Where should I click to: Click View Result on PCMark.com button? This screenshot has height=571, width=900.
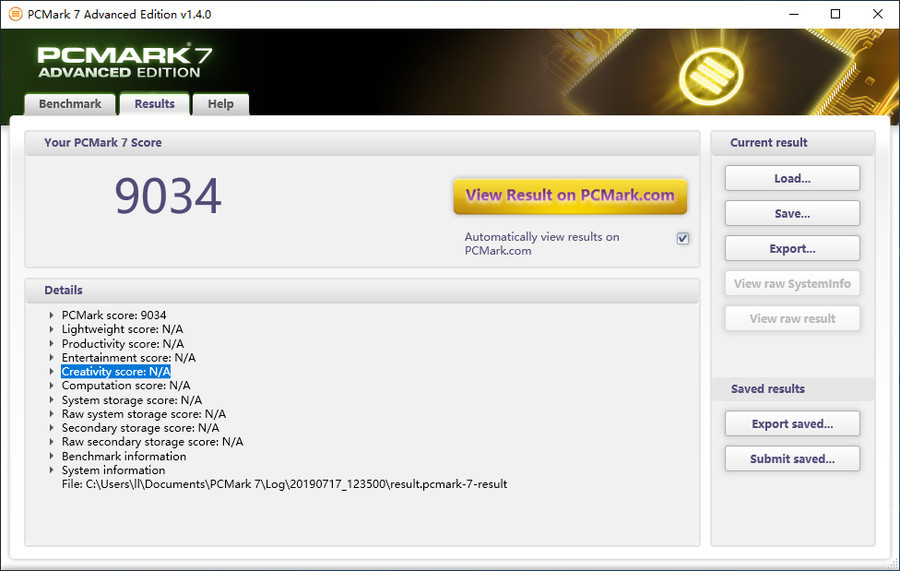click(570, 196)
